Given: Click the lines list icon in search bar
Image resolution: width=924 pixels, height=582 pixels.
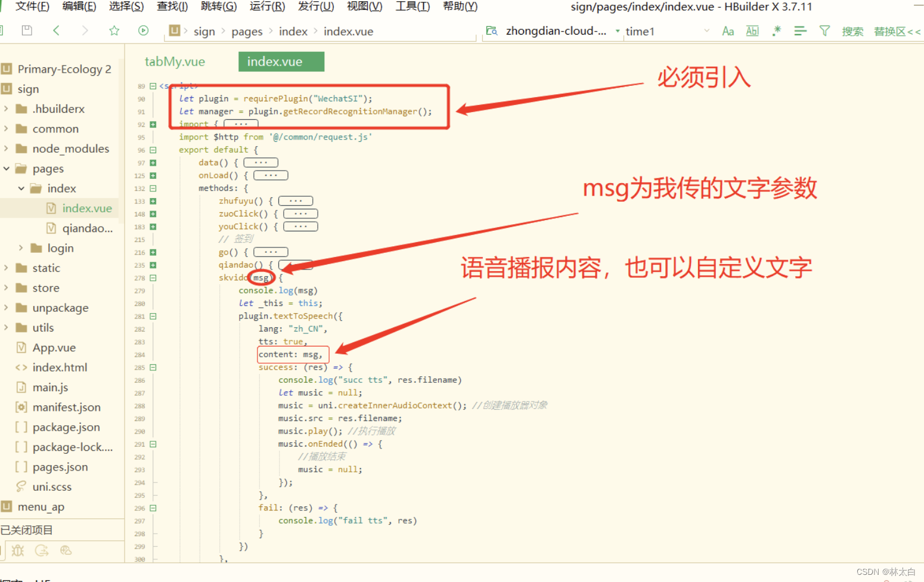Looking at the screenshot, I should (x=800, y=31).
